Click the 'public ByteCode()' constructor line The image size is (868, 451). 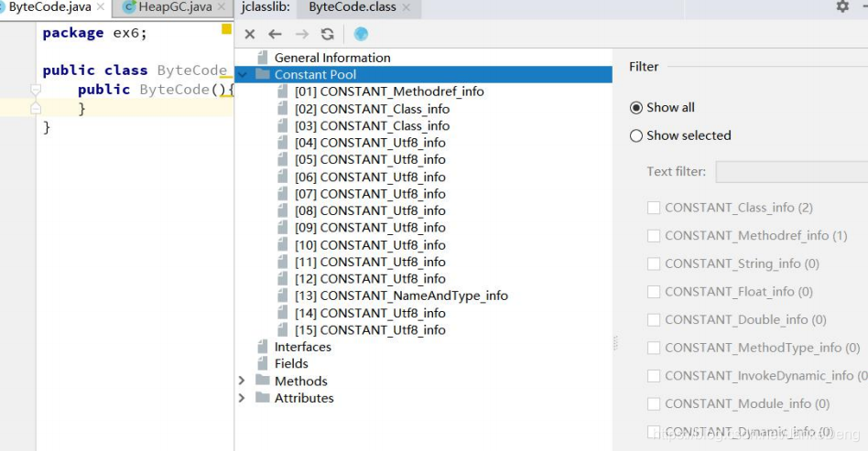(156, 90)
